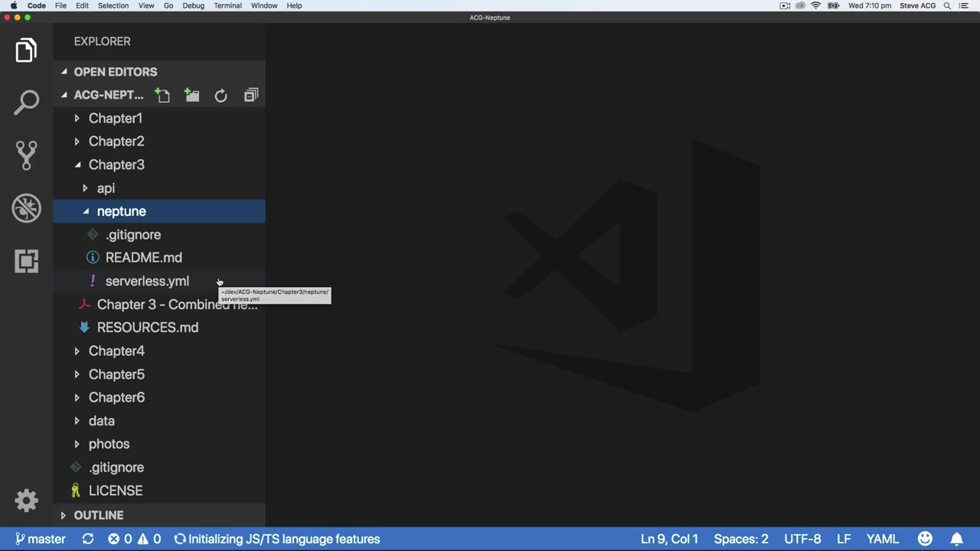This screenshot has width=980, height=551.
Task: Open the Selection menu
Action: pyautogui.click(x=113, y=5)
